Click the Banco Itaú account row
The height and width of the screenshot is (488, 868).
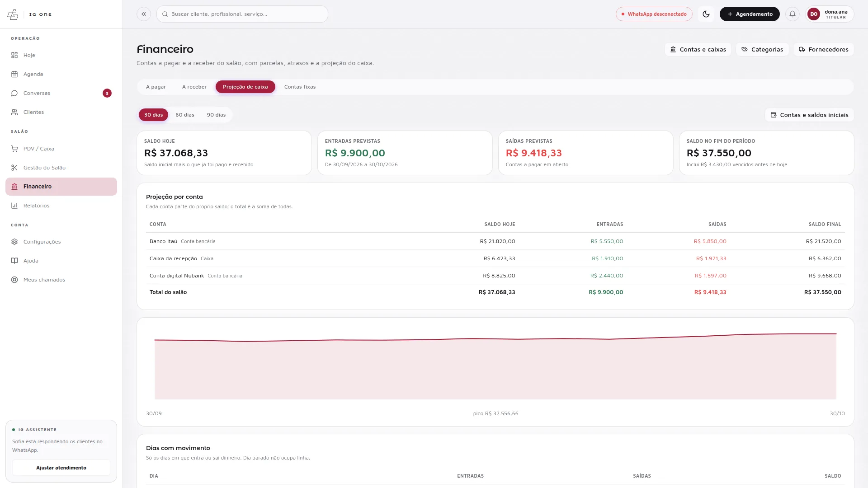click(495, 241)
